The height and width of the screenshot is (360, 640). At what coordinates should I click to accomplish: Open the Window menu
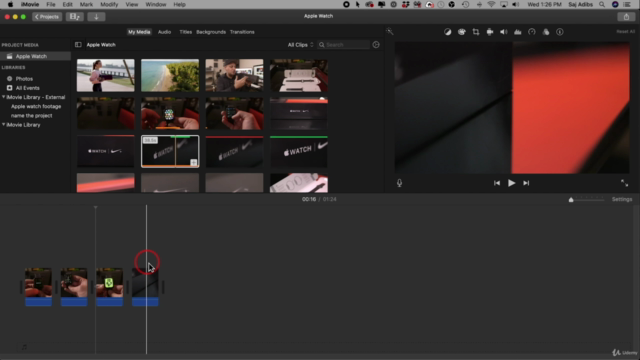point(156,4)
